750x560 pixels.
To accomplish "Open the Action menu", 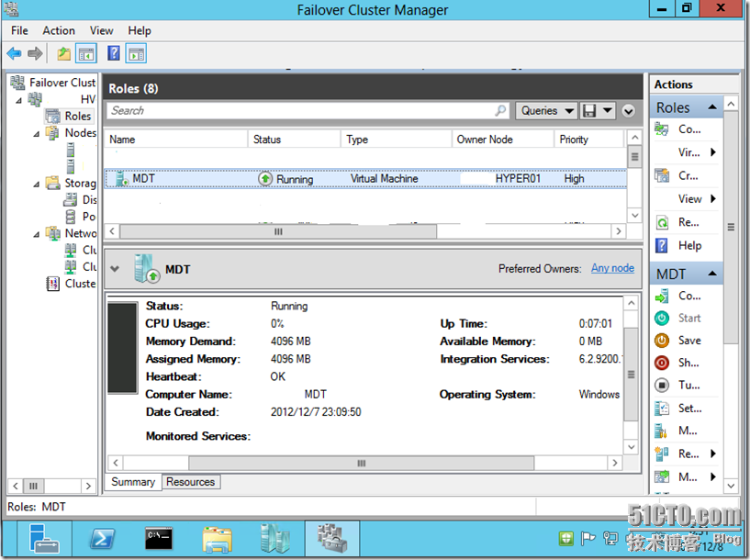I will [x=59, y=30].
